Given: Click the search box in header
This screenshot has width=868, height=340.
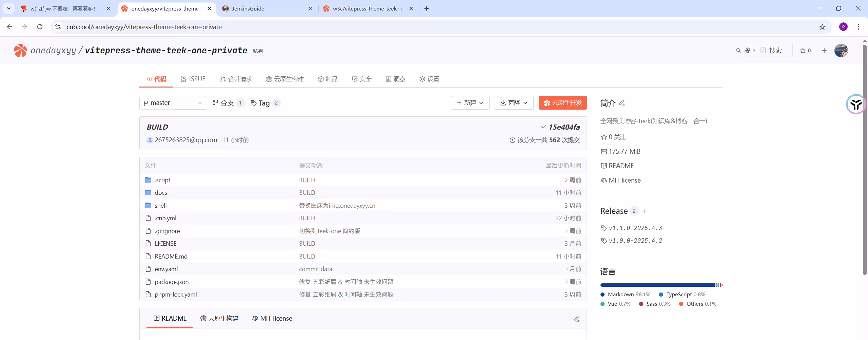Looking at the screenshot, I should [x=762, y=51].
